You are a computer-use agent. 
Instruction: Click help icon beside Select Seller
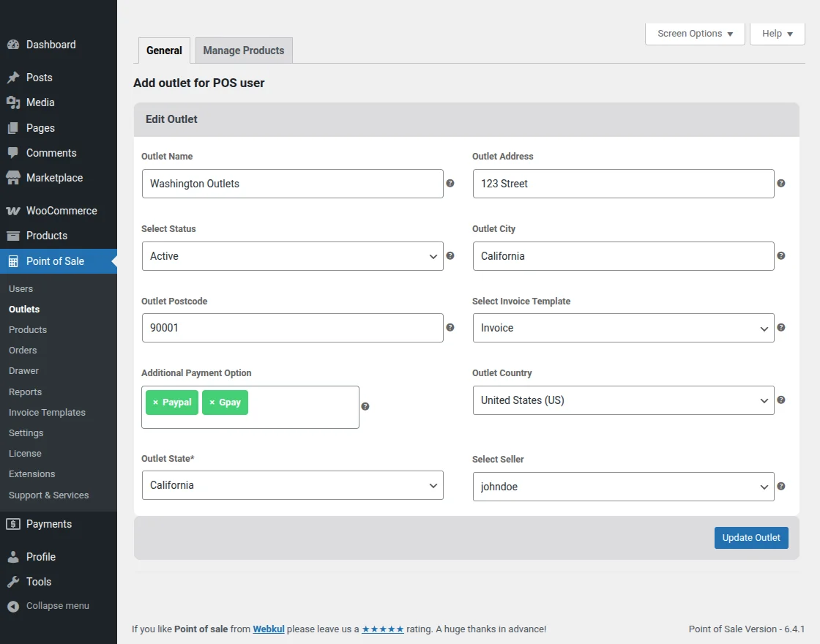[780, 486]
